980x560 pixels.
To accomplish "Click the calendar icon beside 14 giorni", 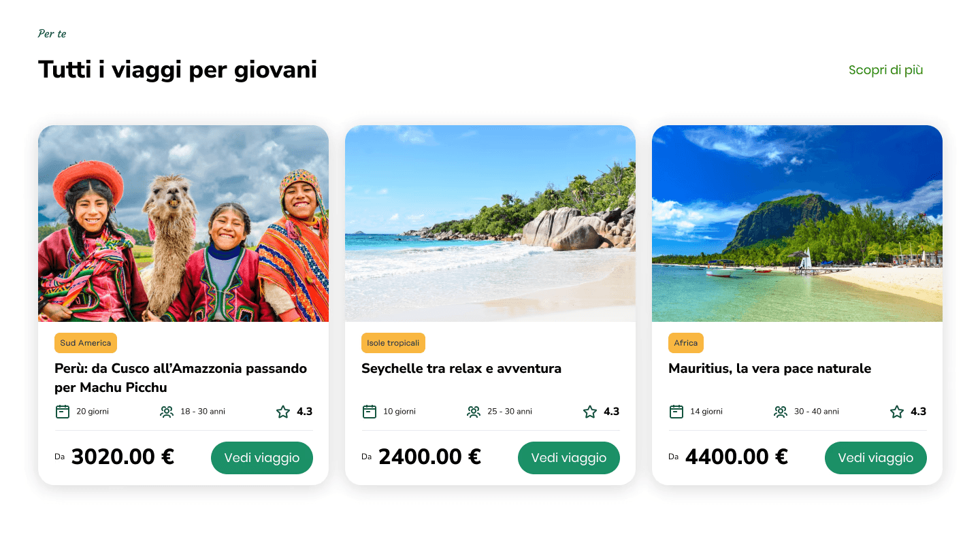I will point(676,412).
